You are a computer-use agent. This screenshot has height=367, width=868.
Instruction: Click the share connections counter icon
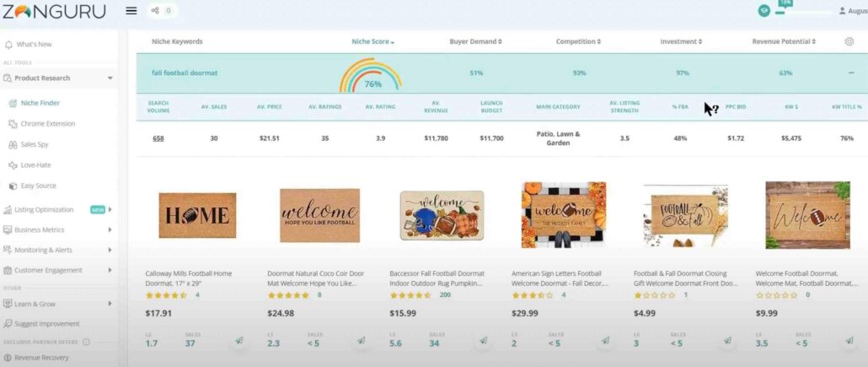[x=162, y=10]
